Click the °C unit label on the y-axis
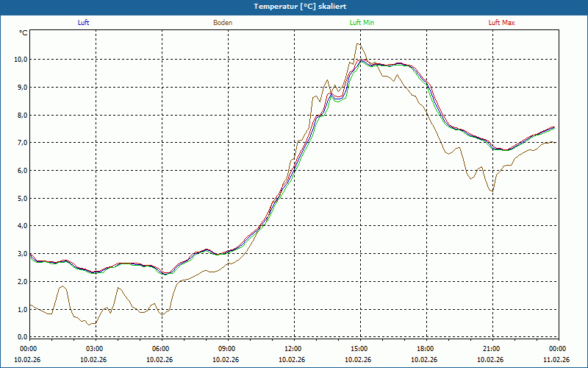The width and height of the screenshot is (588, 368). point(24,33)
